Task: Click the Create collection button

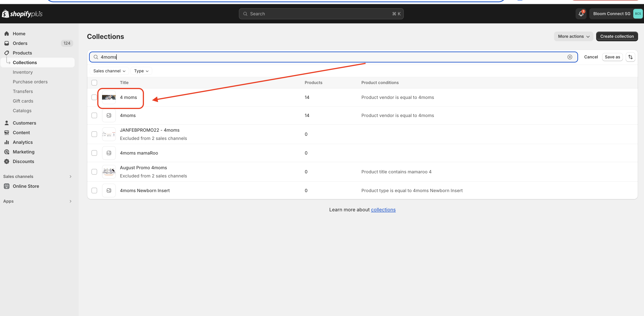Action: tap(617, 36)
